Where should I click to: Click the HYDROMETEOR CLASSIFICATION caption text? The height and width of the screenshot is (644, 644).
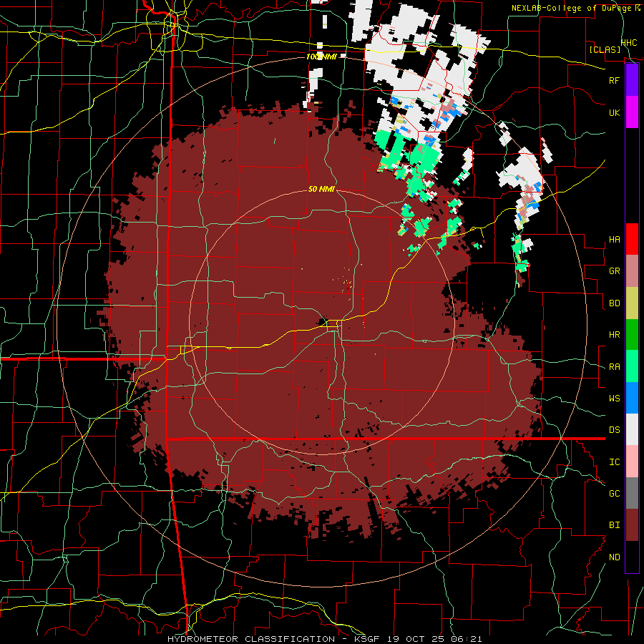coord(251,639)
